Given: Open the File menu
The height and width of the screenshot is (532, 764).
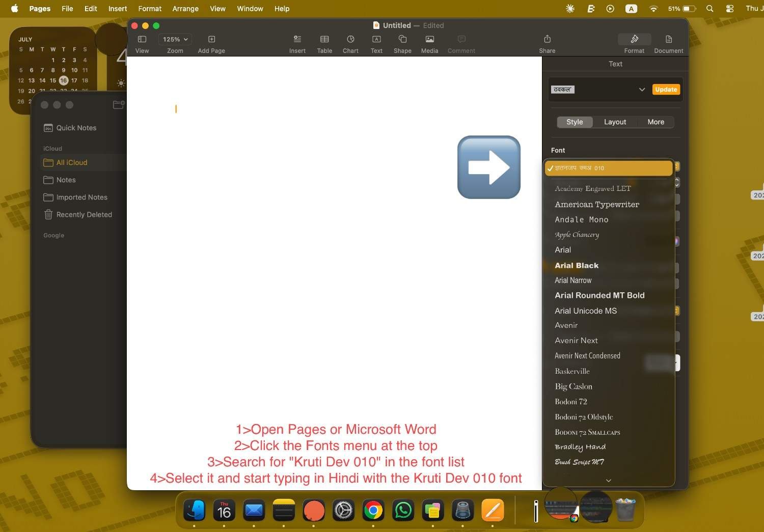Looking at the screenshot, I should click(x=67, y=9).
